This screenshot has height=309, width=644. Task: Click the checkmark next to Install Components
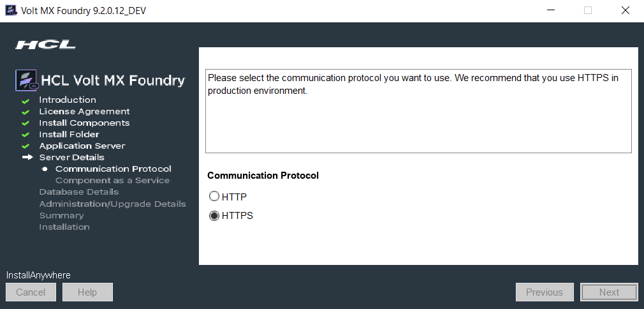26,124
